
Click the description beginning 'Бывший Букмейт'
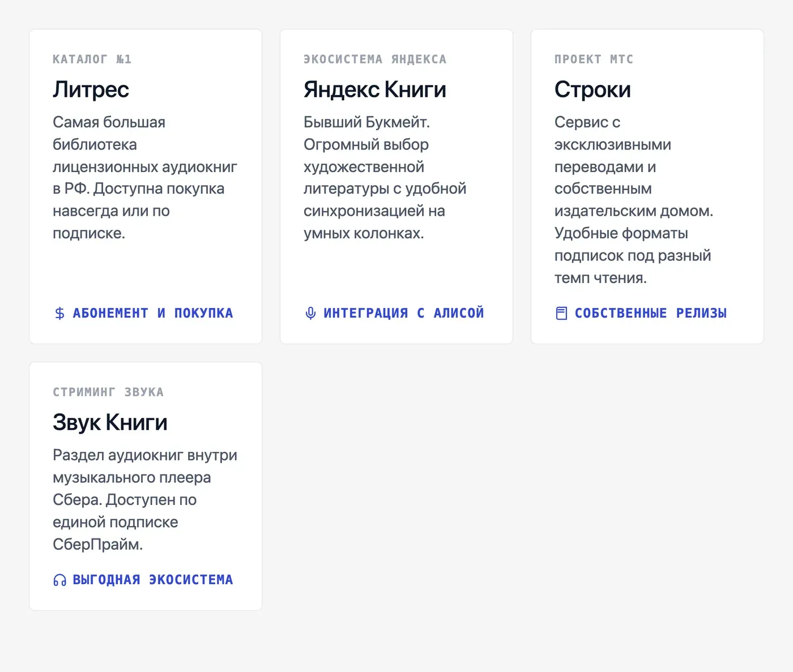click(x=385, y=178)
